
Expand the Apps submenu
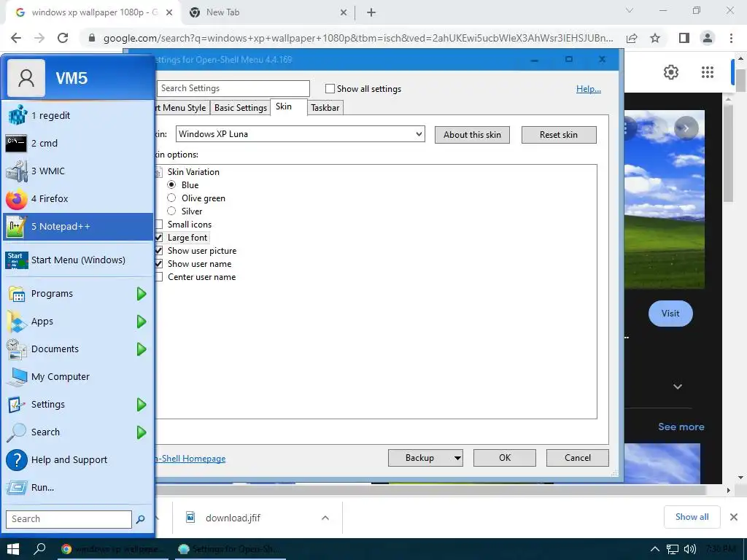[142, 322]
